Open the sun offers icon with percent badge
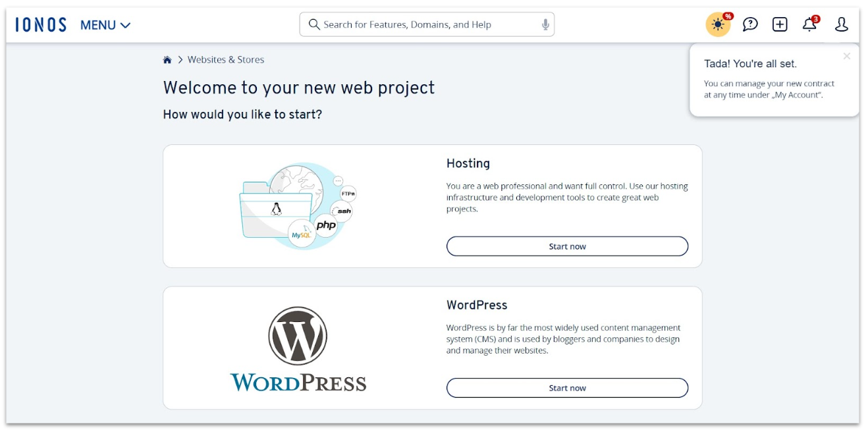The height and width of the screenshot is (430, 868). (x=718, y=24)
